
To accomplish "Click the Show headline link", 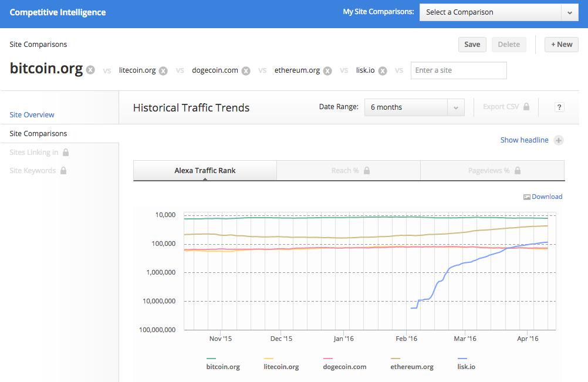I will click(524, 140).
